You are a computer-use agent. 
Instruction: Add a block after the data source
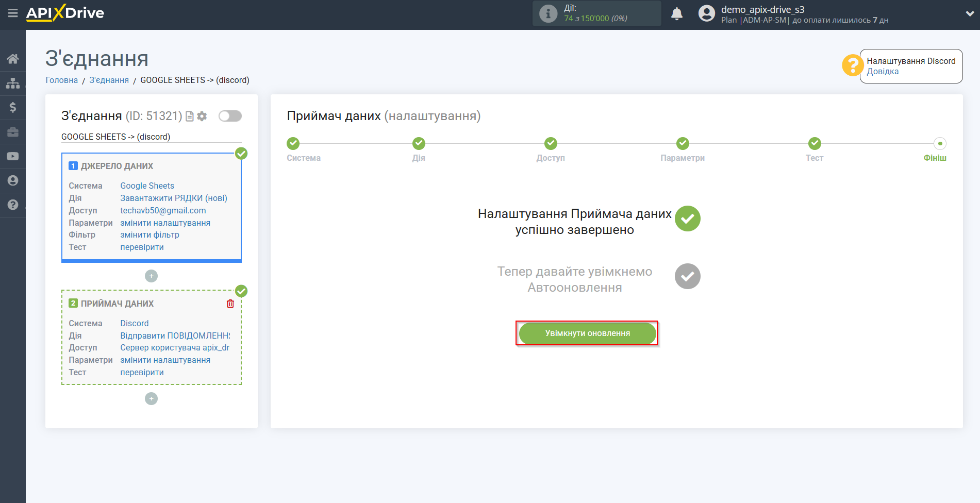[x=151, y=276]
